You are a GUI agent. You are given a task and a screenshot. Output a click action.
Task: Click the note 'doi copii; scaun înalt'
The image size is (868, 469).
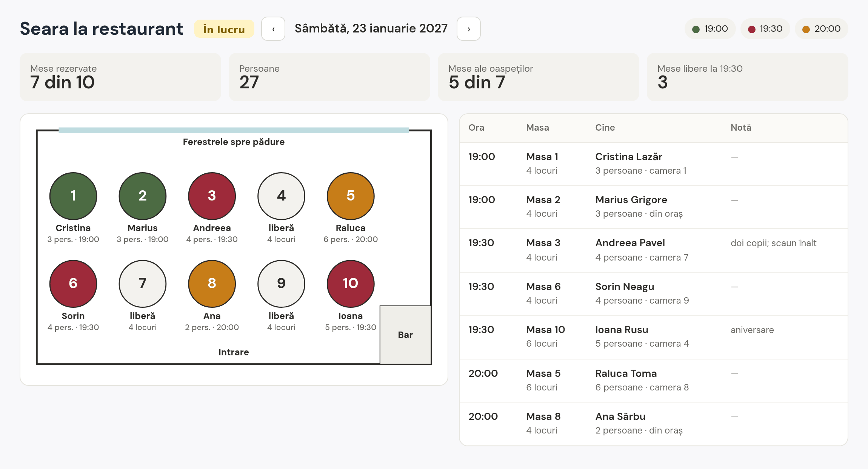click(773, 243)
